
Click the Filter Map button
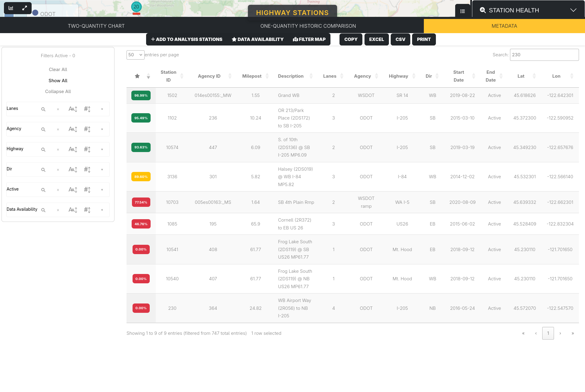309,39
